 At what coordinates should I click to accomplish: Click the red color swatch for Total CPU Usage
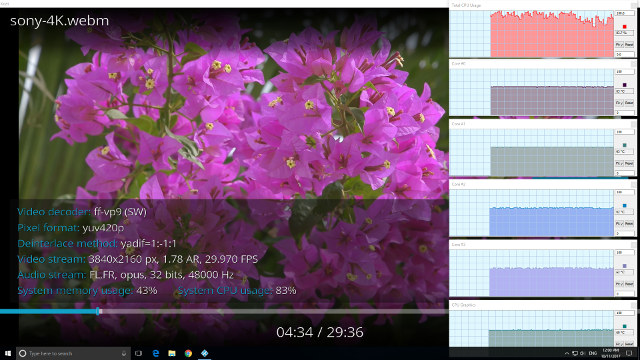coord(624,27)
